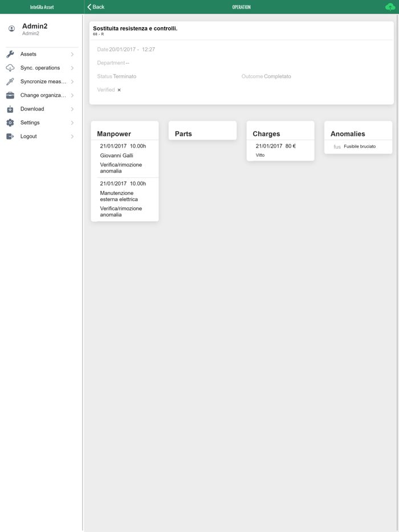Select Change organization menu entry
Screen dimensions: 399x532
(40, 95)
